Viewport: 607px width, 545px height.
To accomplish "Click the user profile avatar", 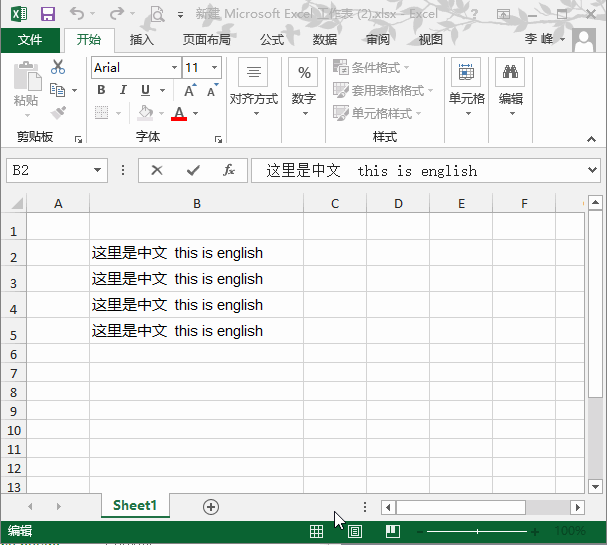I will [x=584, y=40].
